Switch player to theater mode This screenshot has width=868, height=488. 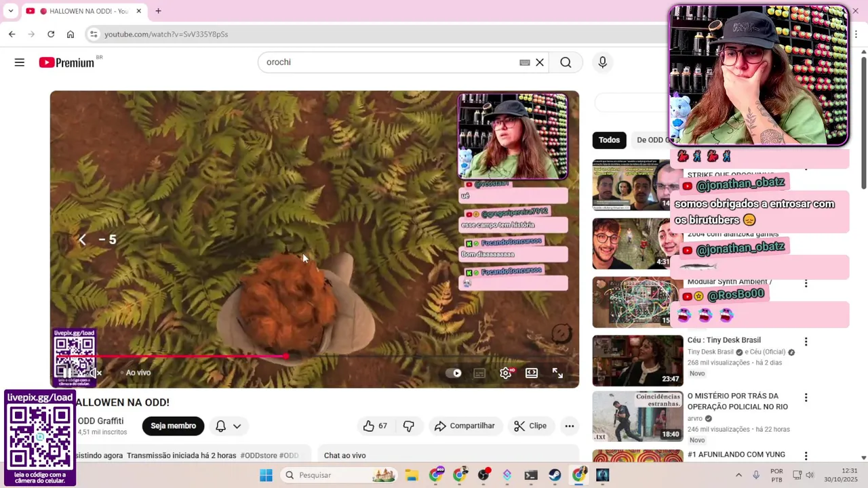coord(532,373)
